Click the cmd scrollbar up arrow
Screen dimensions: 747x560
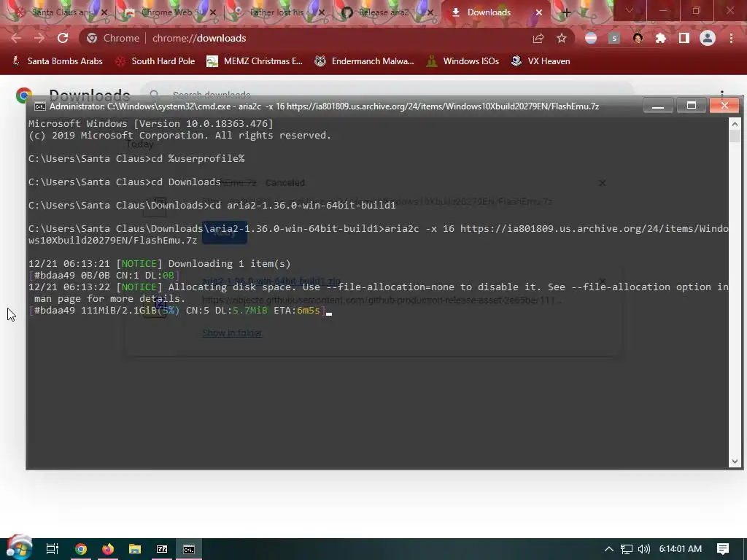[x=735, y=124]
